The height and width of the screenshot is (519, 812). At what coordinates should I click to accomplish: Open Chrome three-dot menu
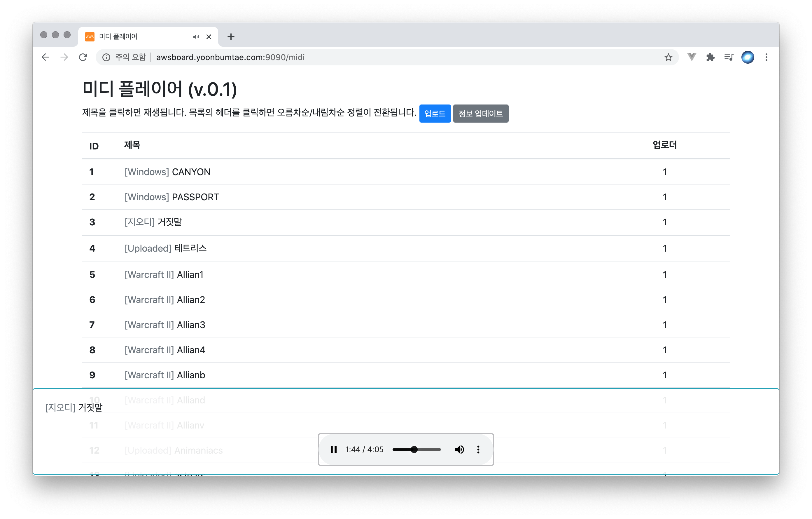tap(766, 58)
